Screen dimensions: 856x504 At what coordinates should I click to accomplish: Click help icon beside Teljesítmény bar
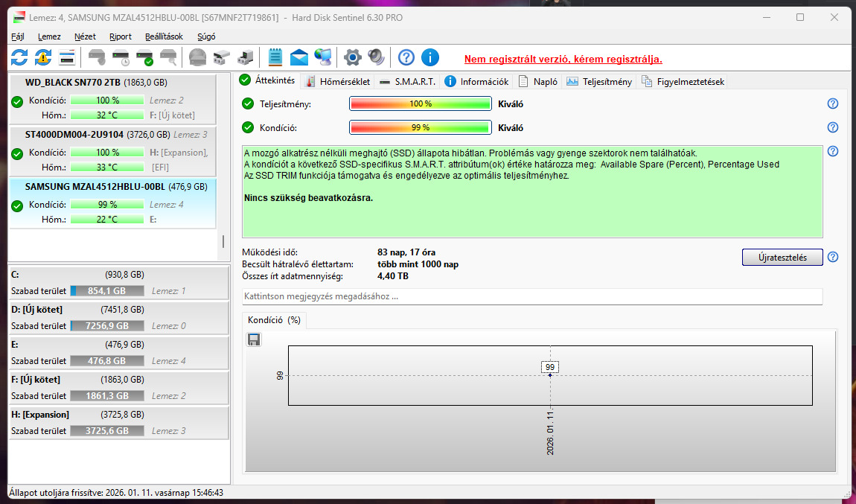point(832,103)
